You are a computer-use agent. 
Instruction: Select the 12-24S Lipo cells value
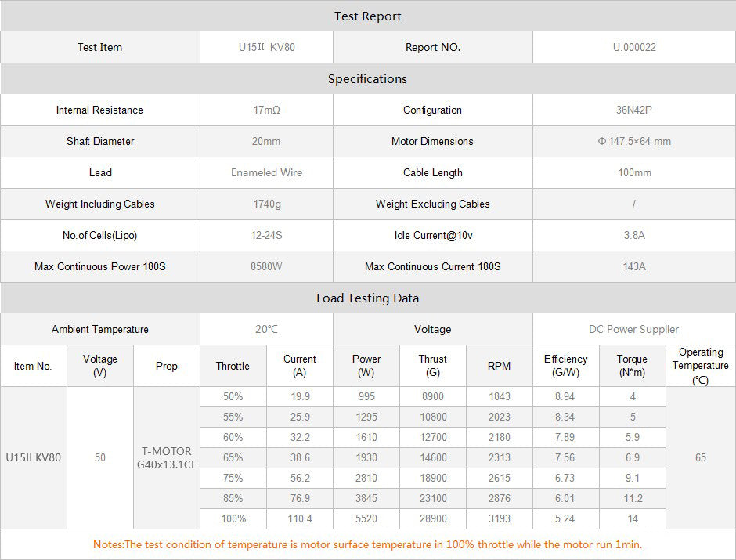[x=267, y=235]
